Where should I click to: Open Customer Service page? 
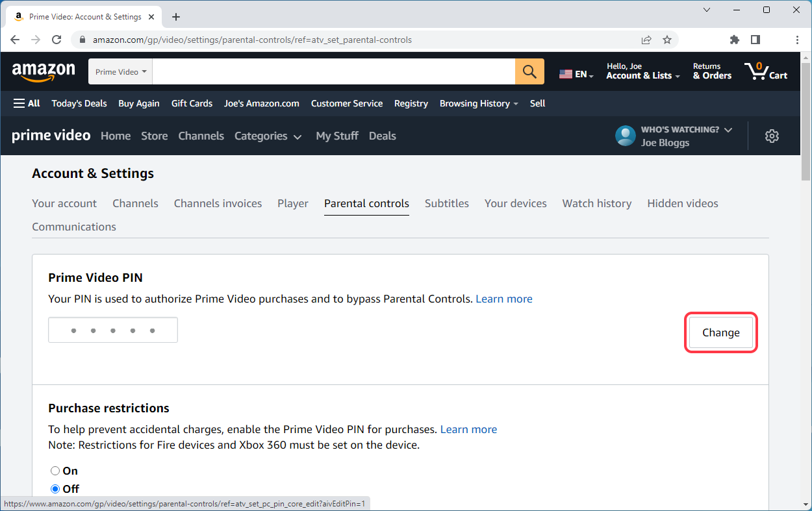click(x=347, y=103)
